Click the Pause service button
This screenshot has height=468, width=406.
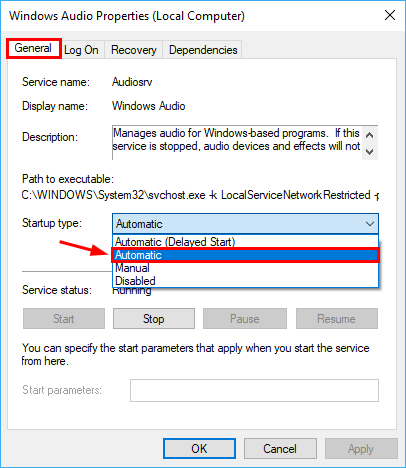(x=245, y=319)
